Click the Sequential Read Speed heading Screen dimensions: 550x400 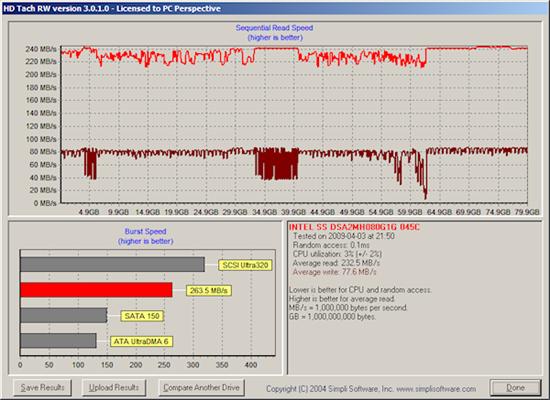(x=274, y=28)
